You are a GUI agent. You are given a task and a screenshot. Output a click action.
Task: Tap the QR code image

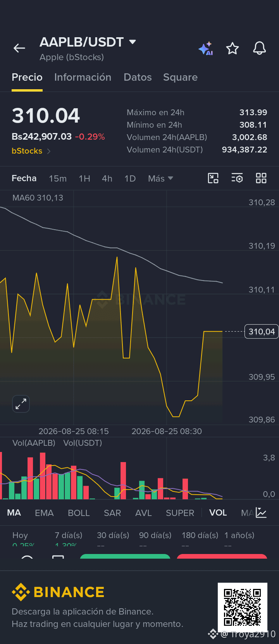pos(243,608)
